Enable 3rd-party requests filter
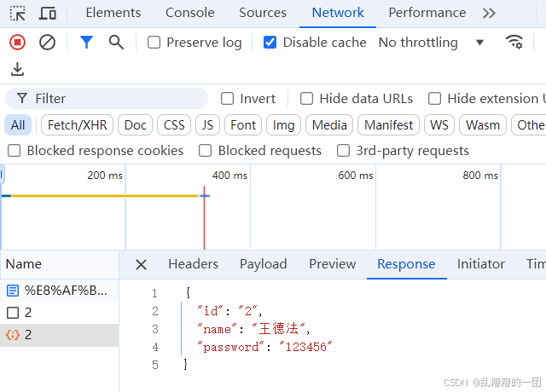 click(343, 151)
